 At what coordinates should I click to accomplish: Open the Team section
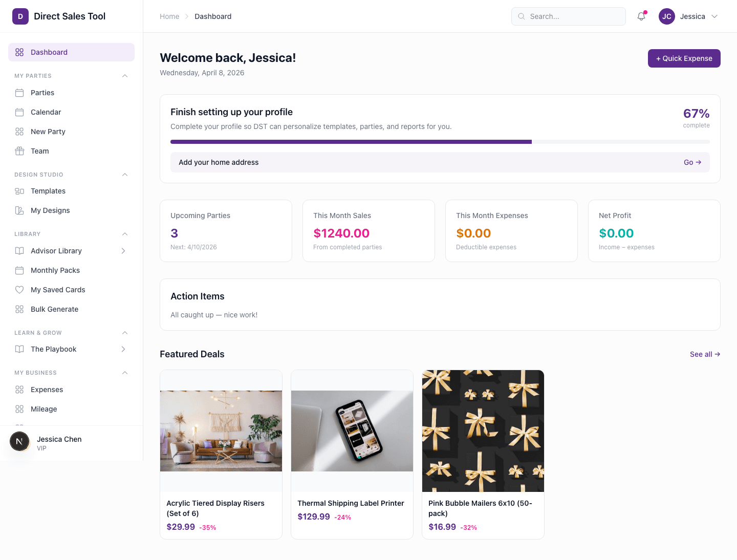pos(38,151)
